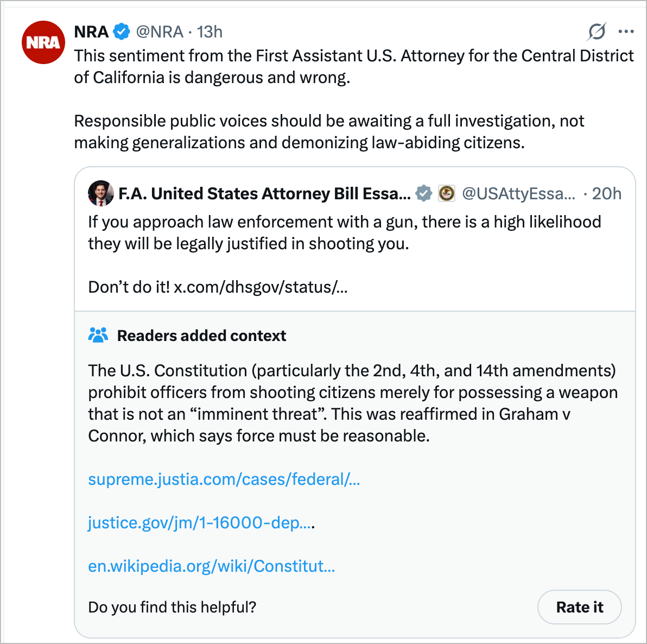The width and height of the screenshot is (647, 644).
Task: Click the F.A. United States Attorney Bill Essa name
Action: [264, 194]
